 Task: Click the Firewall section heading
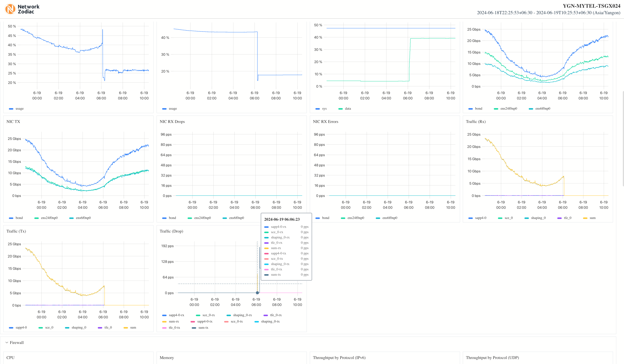(17, 342)
